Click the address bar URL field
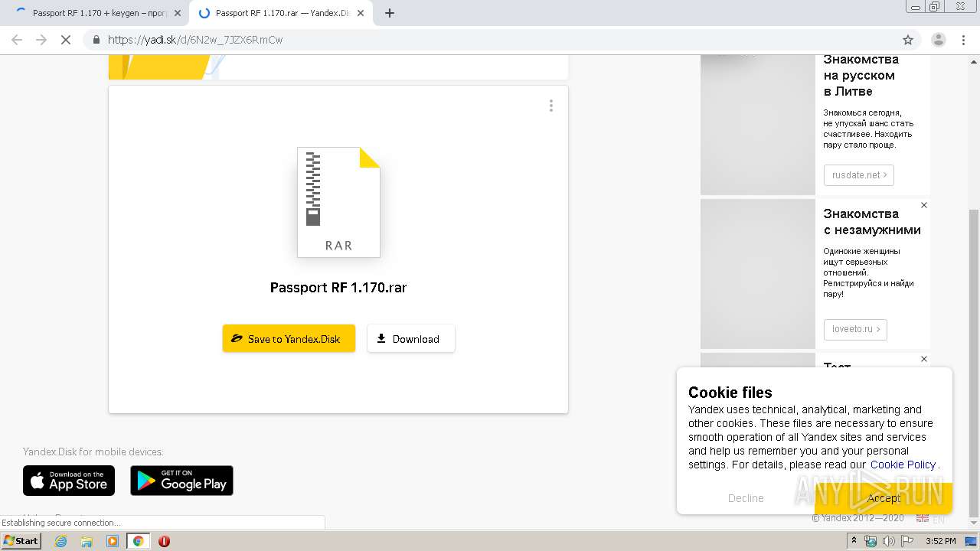980x551 pixels. pyautogui.click(x=490, y=40)
